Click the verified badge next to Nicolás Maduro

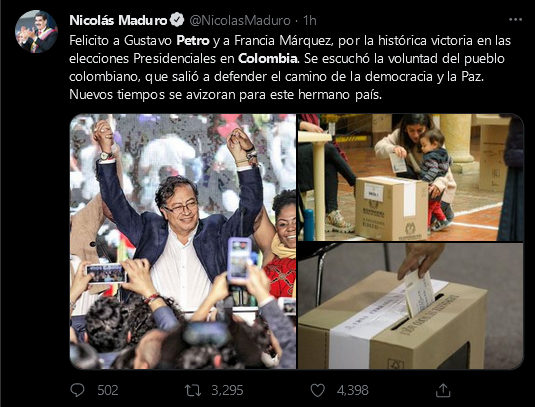pyautogui.click(x=177, y=20)
